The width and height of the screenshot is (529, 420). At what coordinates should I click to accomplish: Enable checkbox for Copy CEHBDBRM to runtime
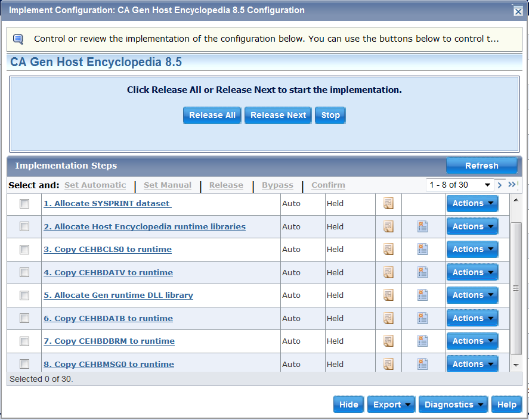tap(24, 341)
